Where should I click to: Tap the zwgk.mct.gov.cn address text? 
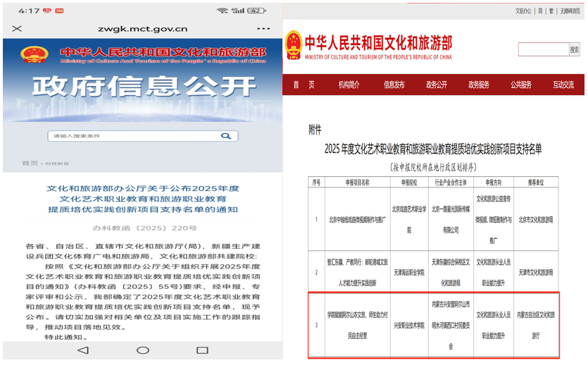pyautogui.click(x=142, y=29)
